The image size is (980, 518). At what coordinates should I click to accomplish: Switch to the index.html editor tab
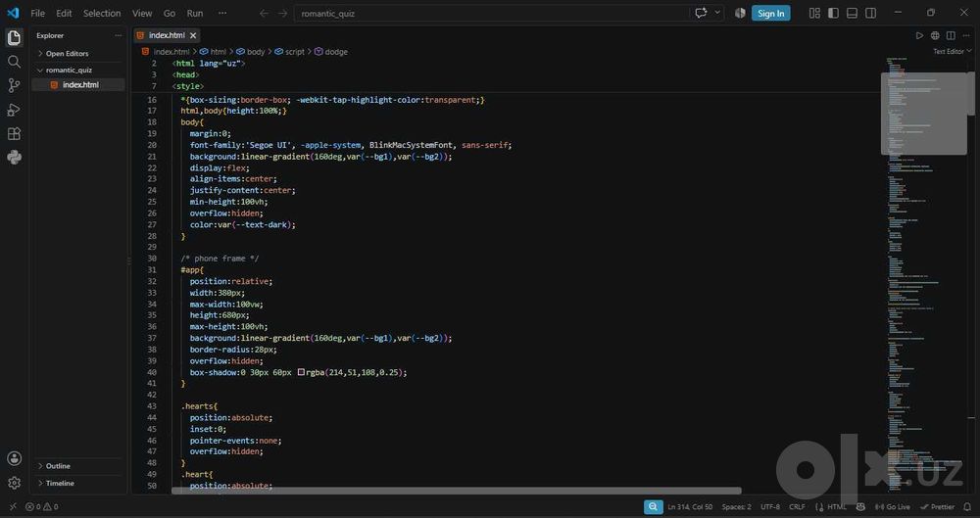pos(167,35)
